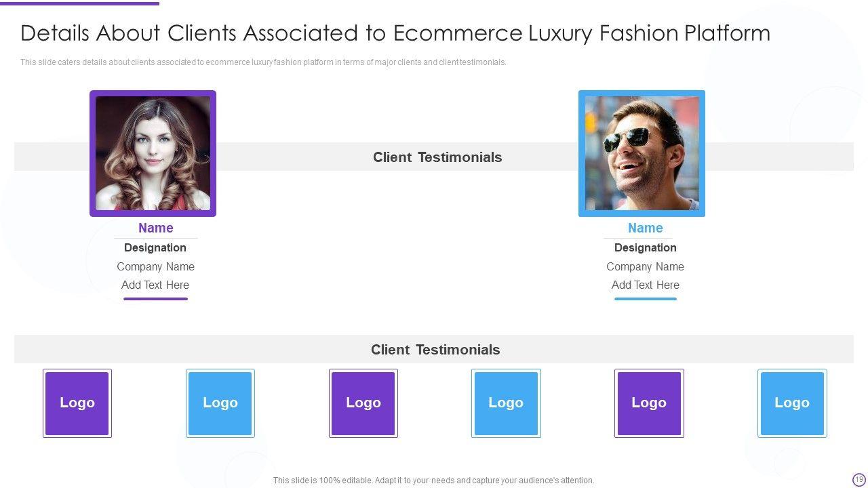
Task: Click Company Name below the purple Name
Action: pyautogui.click(x=155, y=267)
